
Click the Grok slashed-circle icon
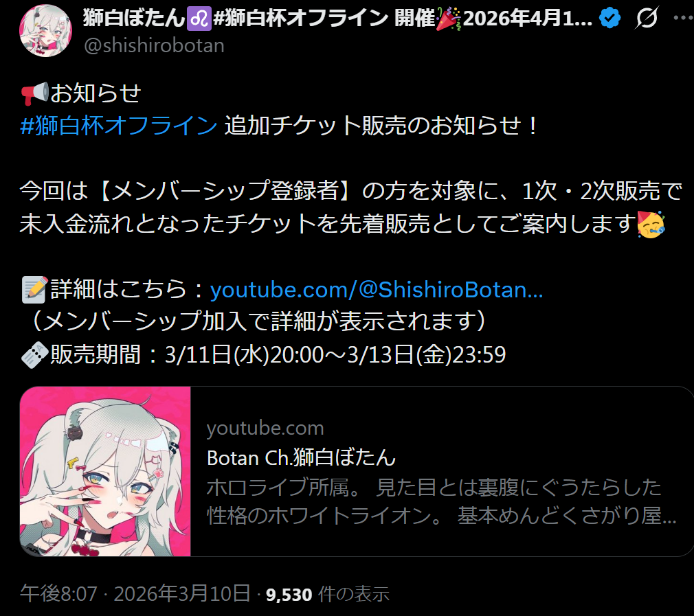(647, 18)
